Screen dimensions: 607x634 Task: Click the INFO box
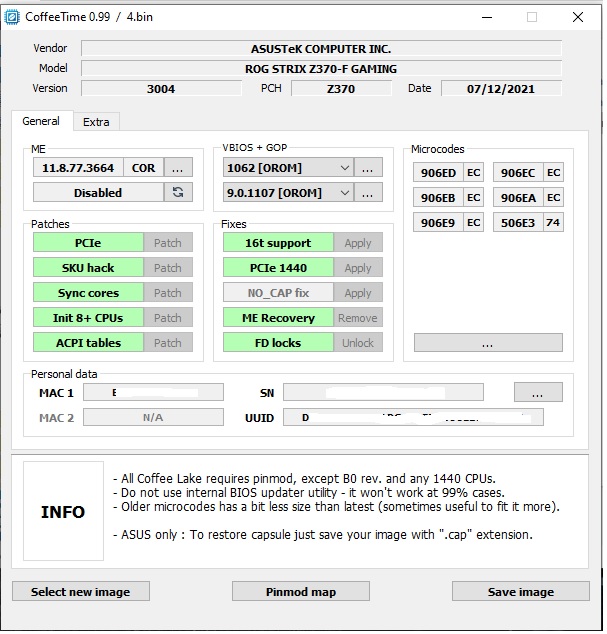[x=63, y=511]
